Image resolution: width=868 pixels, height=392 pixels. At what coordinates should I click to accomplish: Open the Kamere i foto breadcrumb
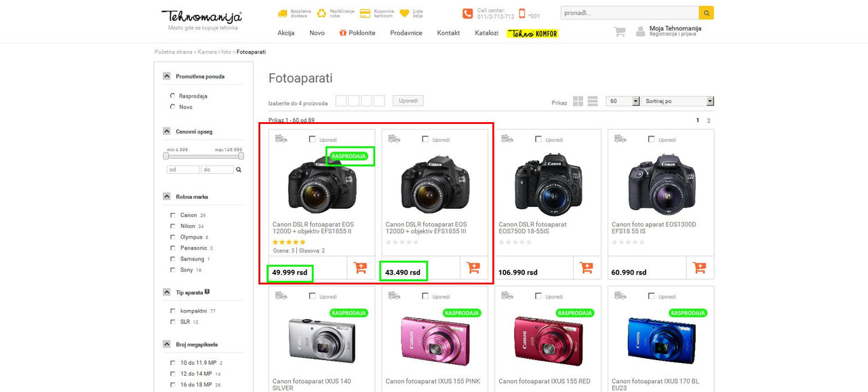point(214,52)
